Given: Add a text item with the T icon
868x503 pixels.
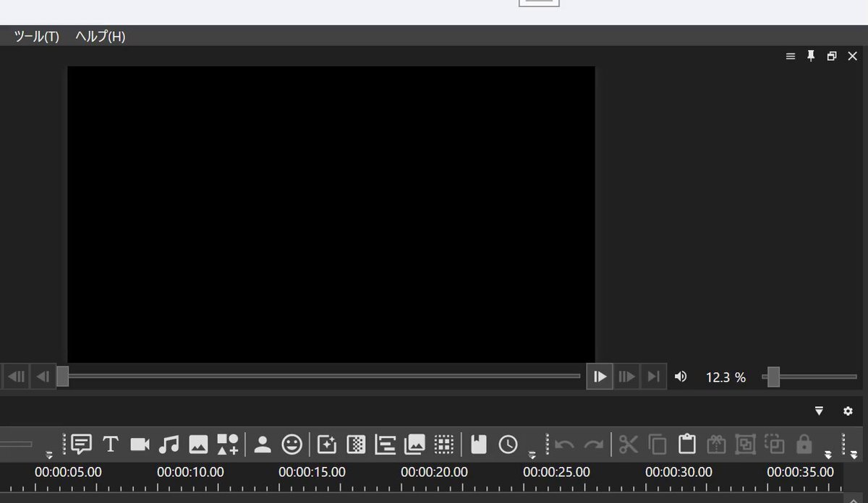Looking at the screenshot, I should [x=110, y=444].
